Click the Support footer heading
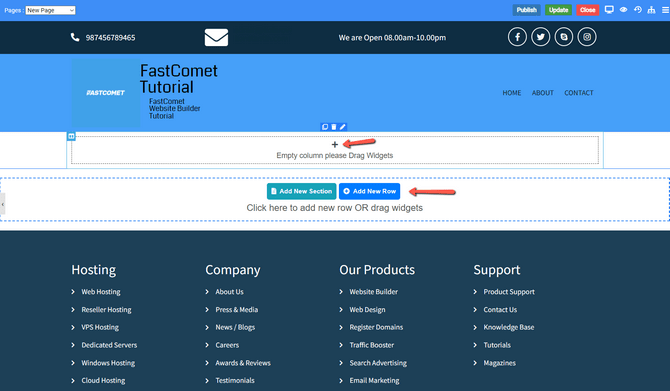Screen dimensions: 670x391 (497, 270)
